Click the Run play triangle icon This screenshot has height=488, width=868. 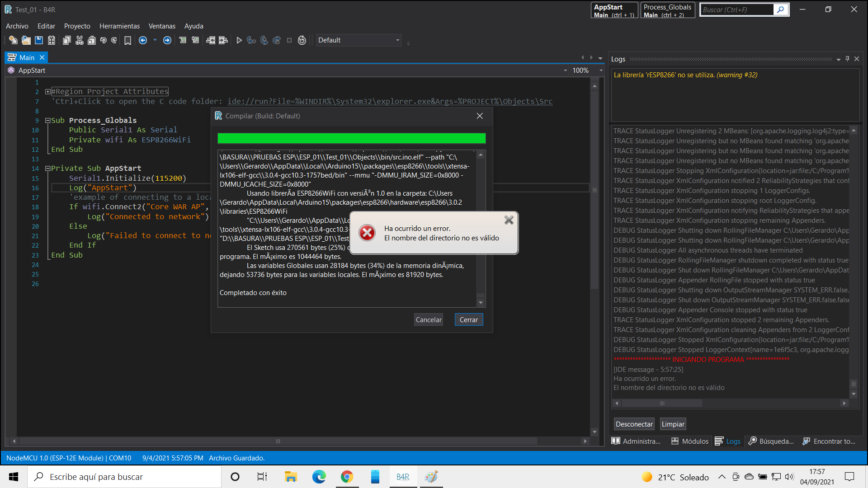(x=239, y=40)
